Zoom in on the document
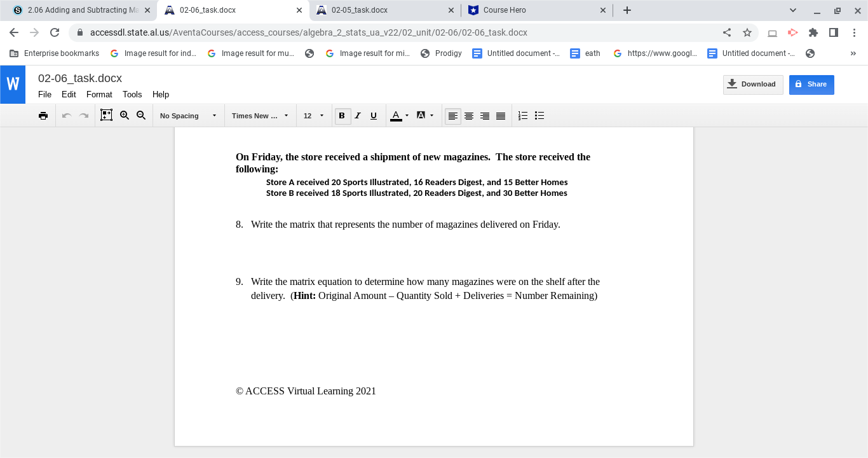Image resolution: width=868 pixels, height=458 pixels. 125,115
